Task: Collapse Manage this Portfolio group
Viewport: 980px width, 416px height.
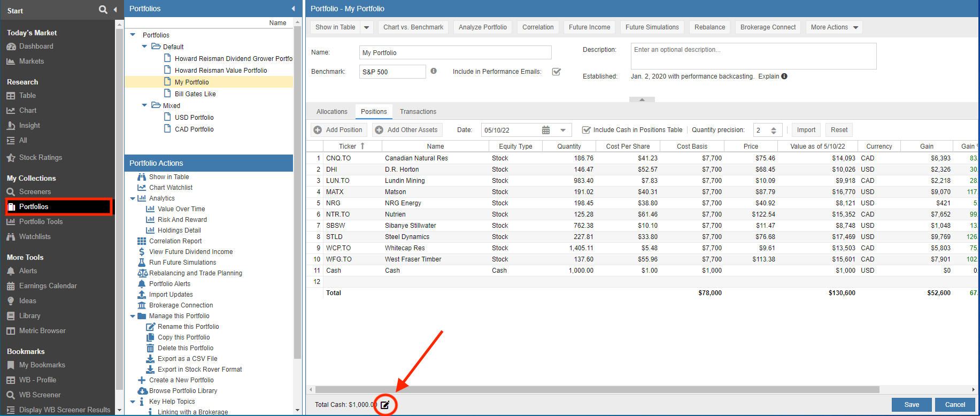Action: tap(133, 316)
